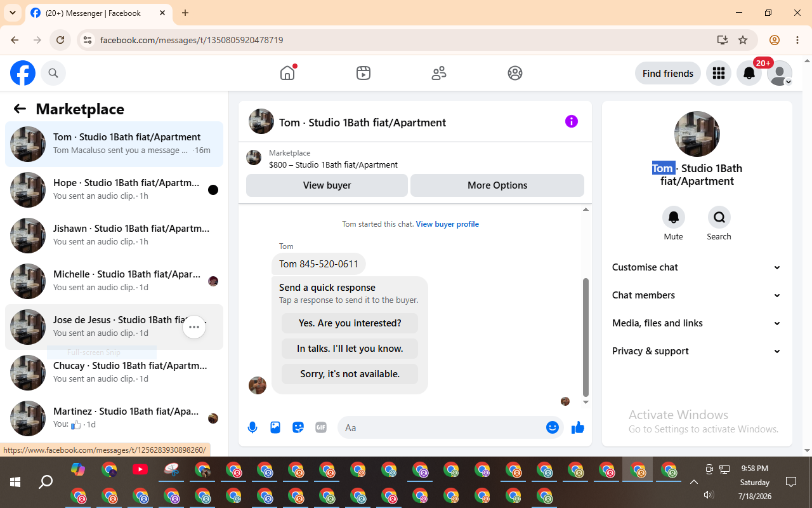Open the Martinez Studio 1Bath chat
The height and width of the screenshot is (508, 812).
click(x=114, y=418)
